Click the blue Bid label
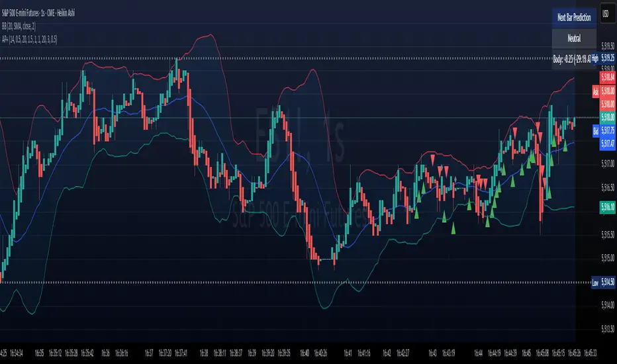617x364 pixels. 596,131
